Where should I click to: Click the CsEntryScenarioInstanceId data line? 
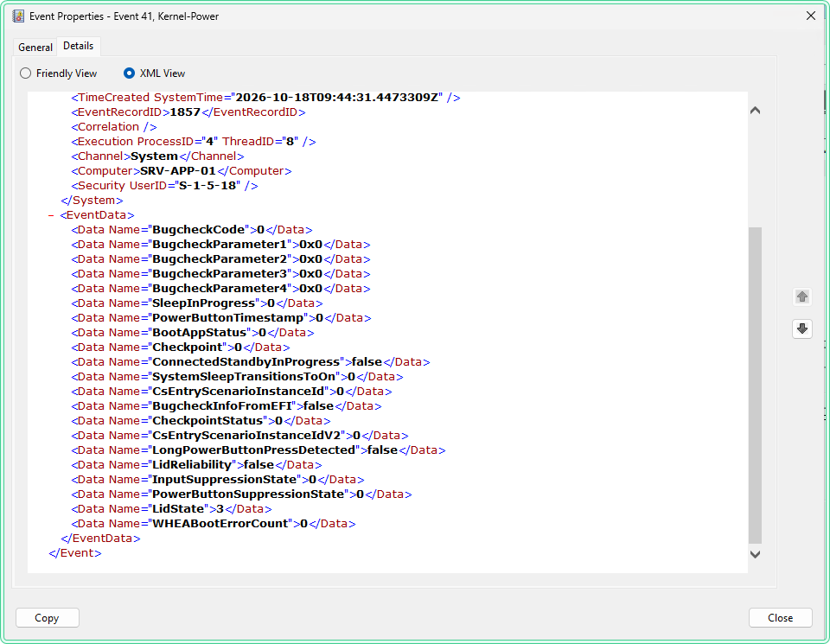[x=232, y=392]
